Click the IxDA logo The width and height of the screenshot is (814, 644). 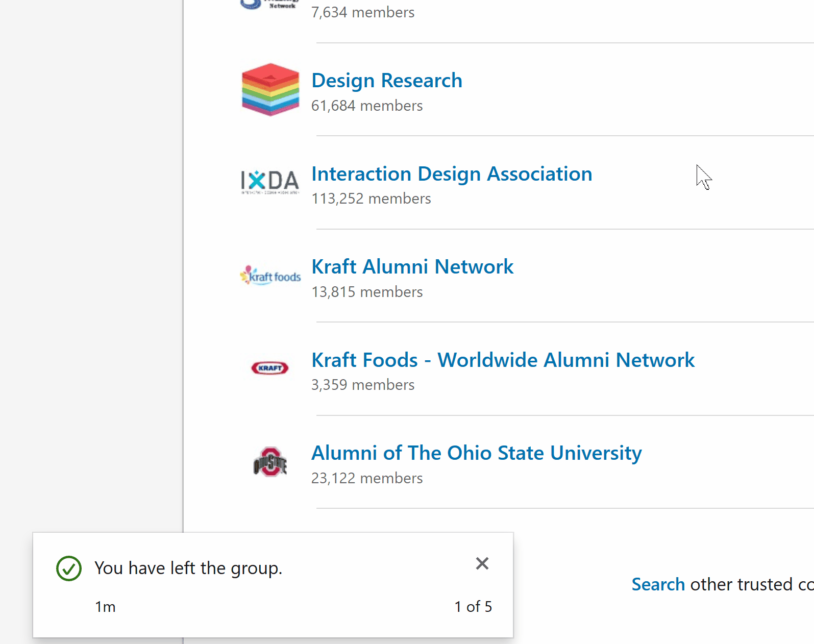[x=270, y=182]
